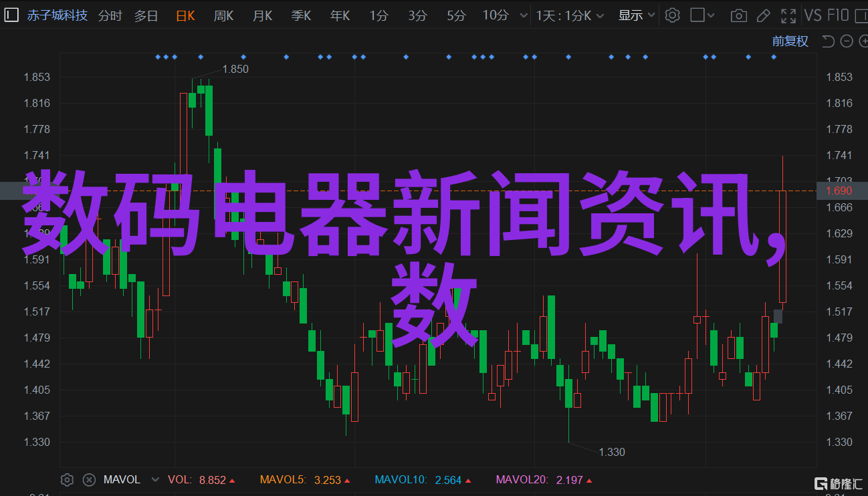This screenshot has width=868, height=496.
Task: Zoom out chart with minus icon
Action: point(846,41)
